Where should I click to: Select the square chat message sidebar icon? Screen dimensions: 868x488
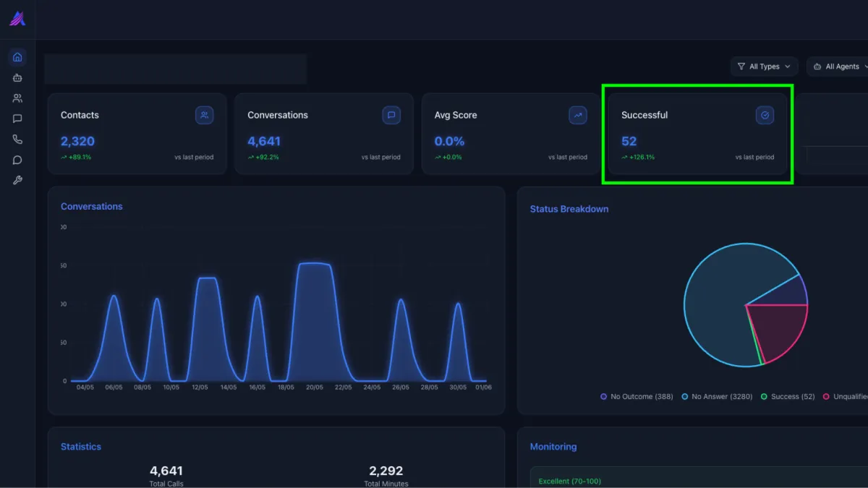[x=17, y=119]
